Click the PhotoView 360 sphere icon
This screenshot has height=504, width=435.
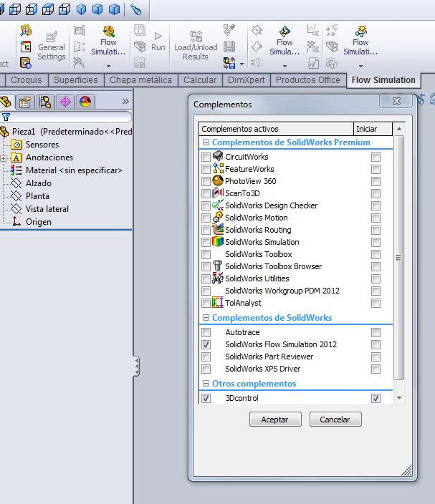click(x=218, y=180)
